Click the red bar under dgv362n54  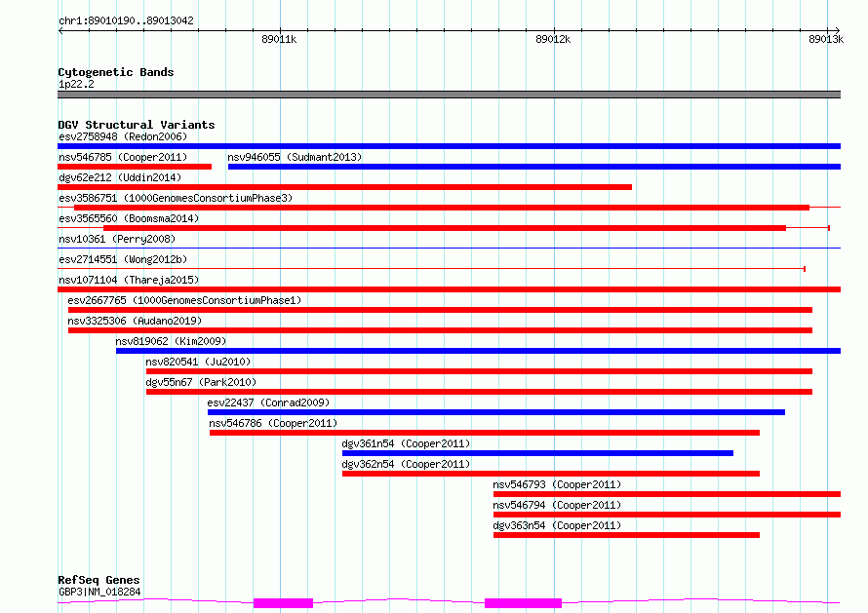551,474
